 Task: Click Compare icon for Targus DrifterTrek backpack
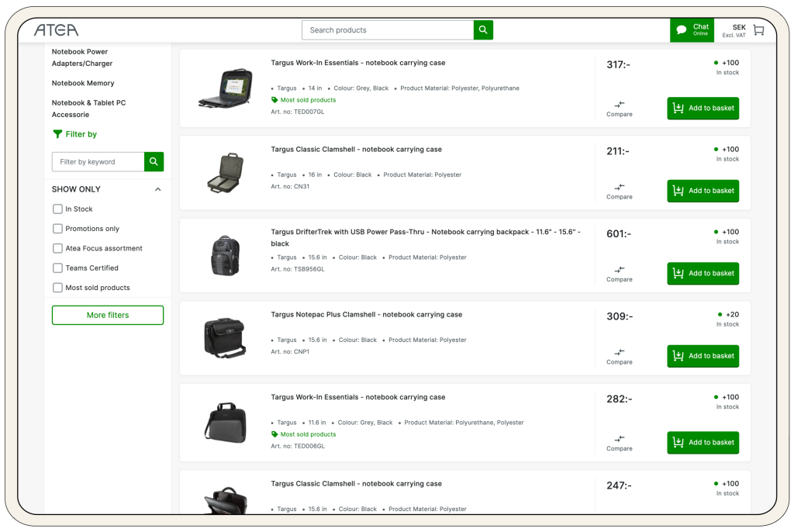pos(619,270)
